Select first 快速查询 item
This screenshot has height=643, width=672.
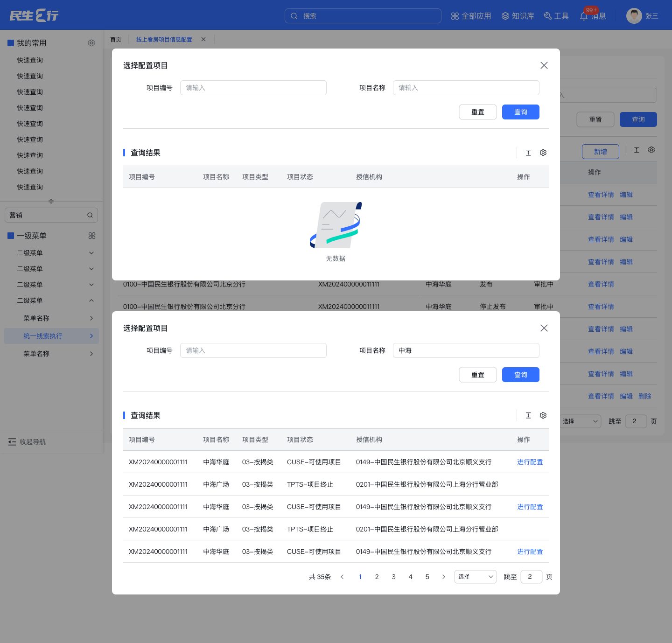click(30, 60)
